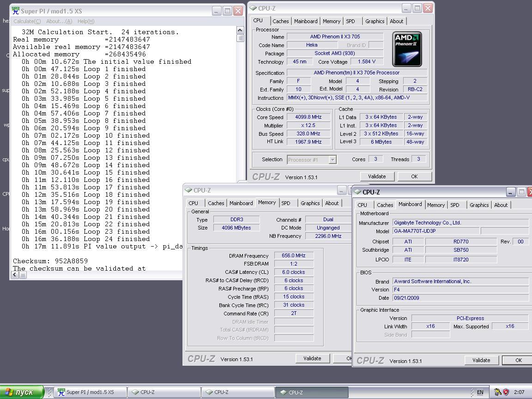Maximize the Super PI window
Screen dimensions: 532x399
click(x=228, y=11)
